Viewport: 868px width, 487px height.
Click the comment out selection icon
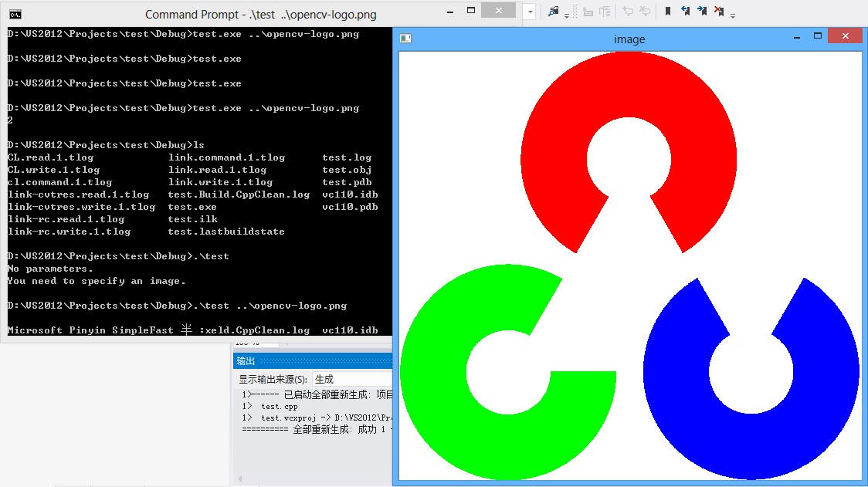pos(628,11)
